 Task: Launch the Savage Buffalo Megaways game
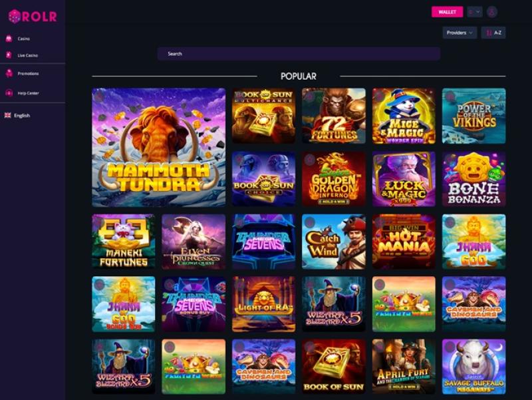[x=473, y=366]
